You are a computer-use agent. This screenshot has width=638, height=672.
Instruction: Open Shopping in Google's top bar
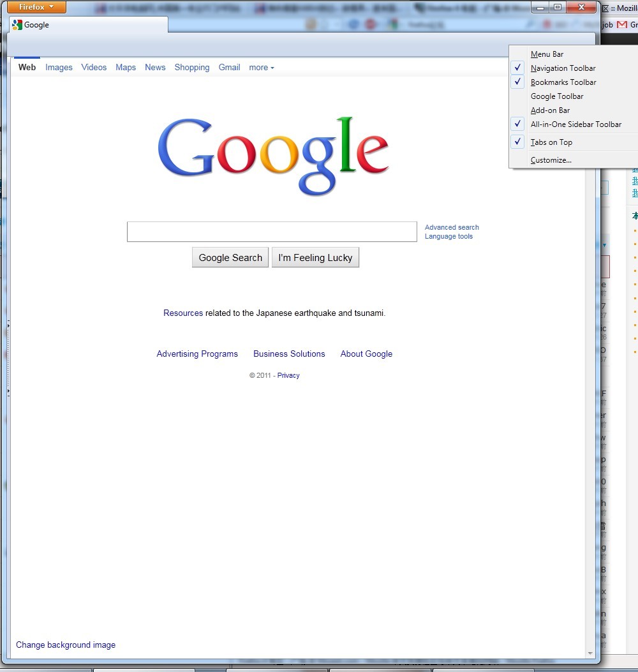pyautogui.click(x=192, y=67)
